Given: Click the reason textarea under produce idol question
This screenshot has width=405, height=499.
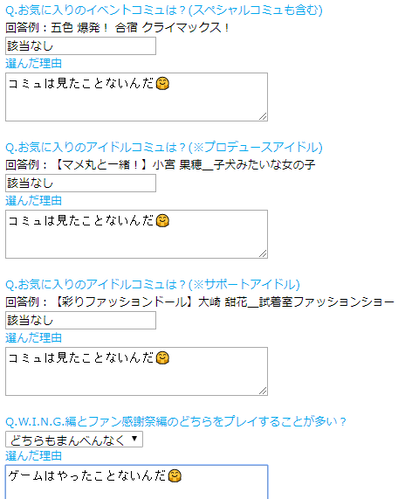Looking at the screenshot, I should coord(136,234).
